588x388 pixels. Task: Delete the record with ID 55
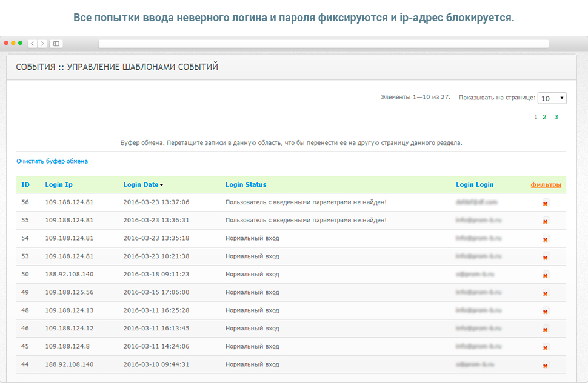coord(546,221)
